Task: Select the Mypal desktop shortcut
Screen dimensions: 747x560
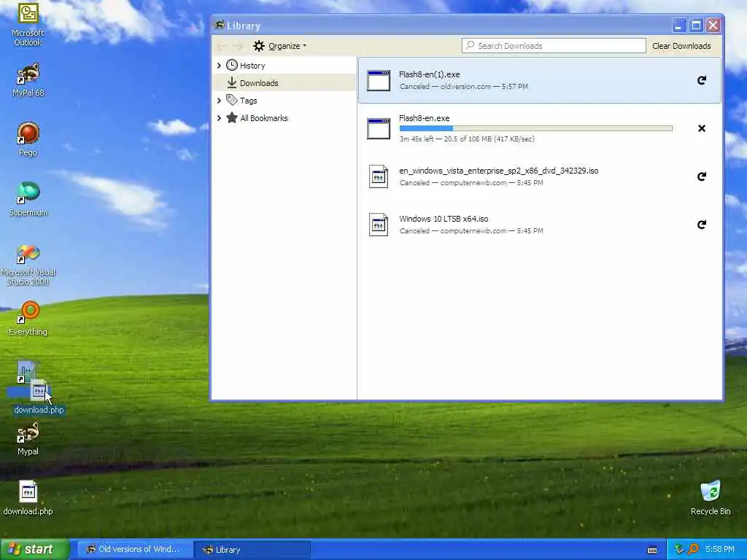Action: click(x=28, y=438)
